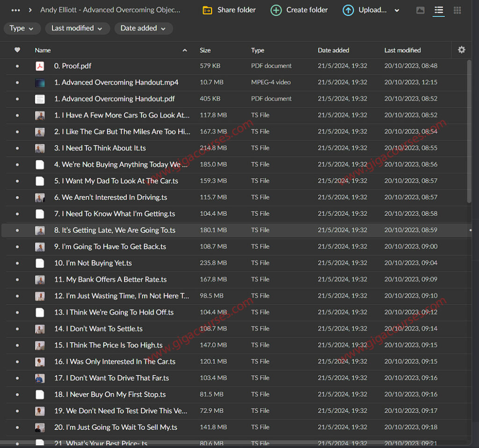Open the breadcrumb three-dots menu

tap(15, 10)
